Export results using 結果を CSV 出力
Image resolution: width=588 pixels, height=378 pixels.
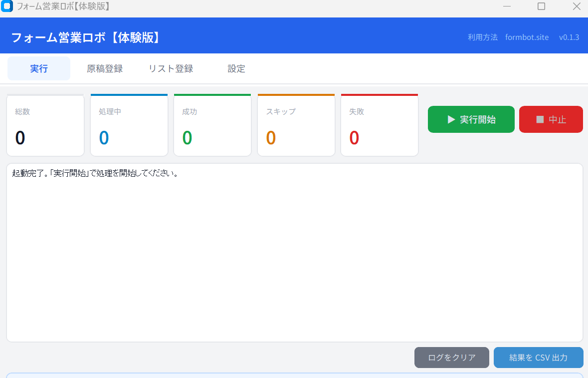(x=538, y=358)
